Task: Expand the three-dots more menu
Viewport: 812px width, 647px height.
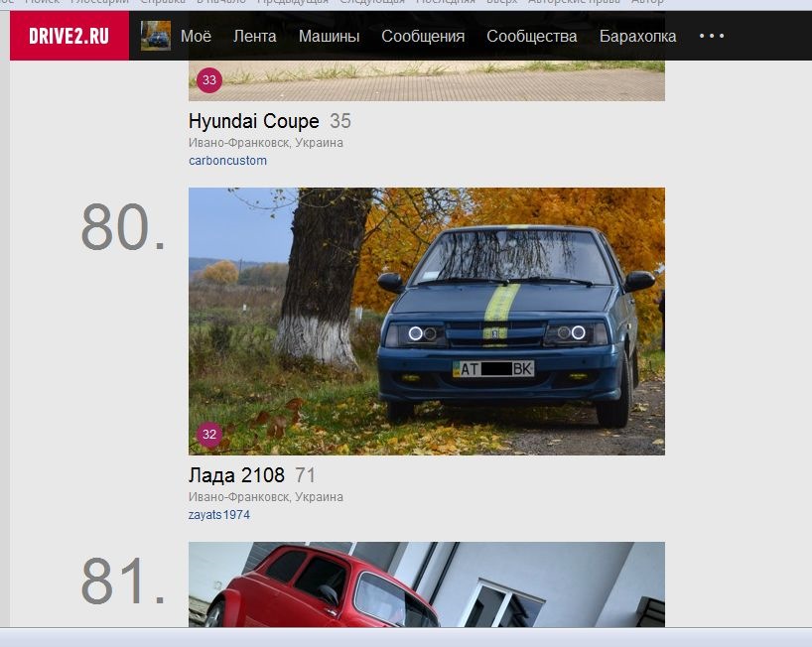Action: [x=712, y=36]
